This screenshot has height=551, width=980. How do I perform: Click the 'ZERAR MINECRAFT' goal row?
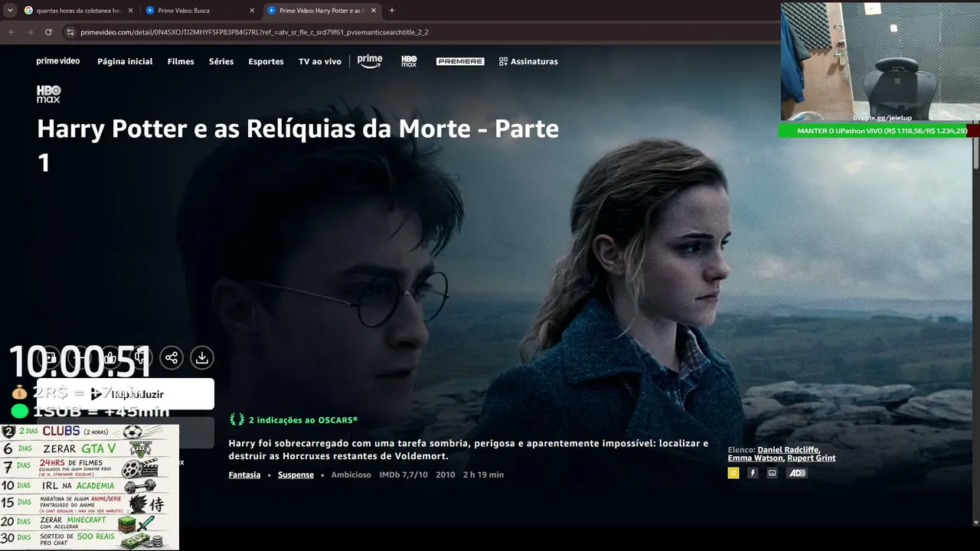(x=90, y=522)
